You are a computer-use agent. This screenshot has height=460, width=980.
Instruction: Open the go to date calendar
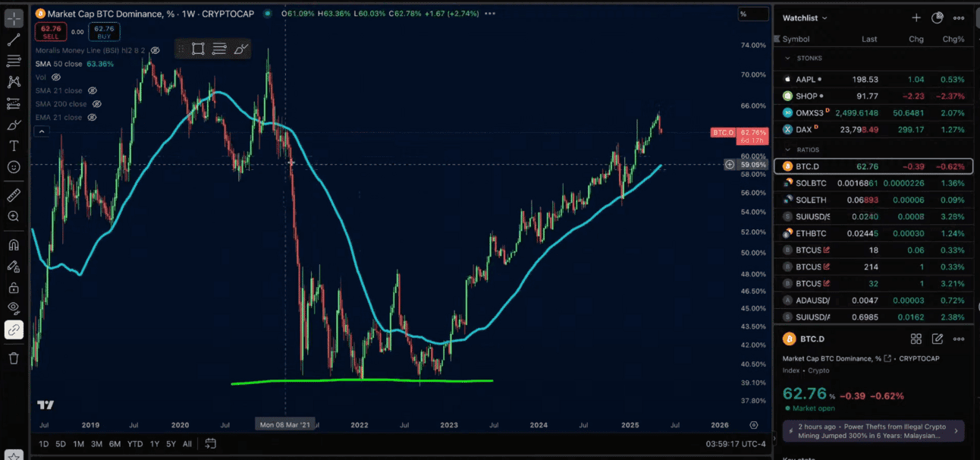210,443
